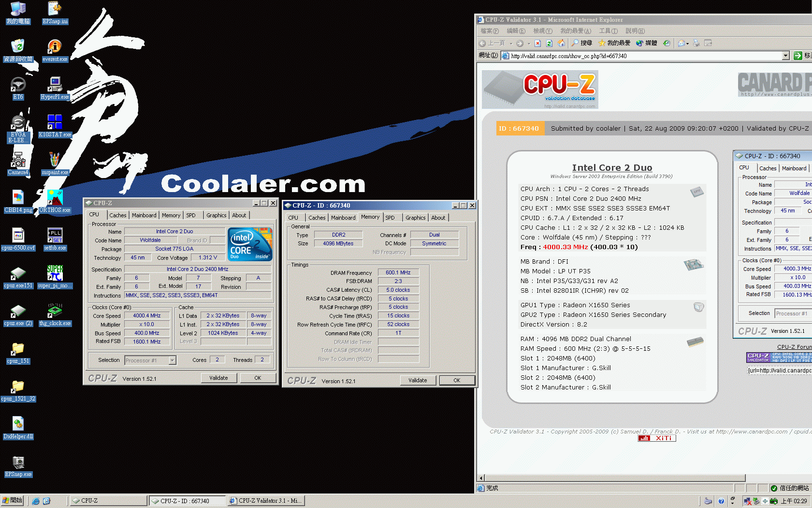Select the CBB14.png file icon

point(18,201)
